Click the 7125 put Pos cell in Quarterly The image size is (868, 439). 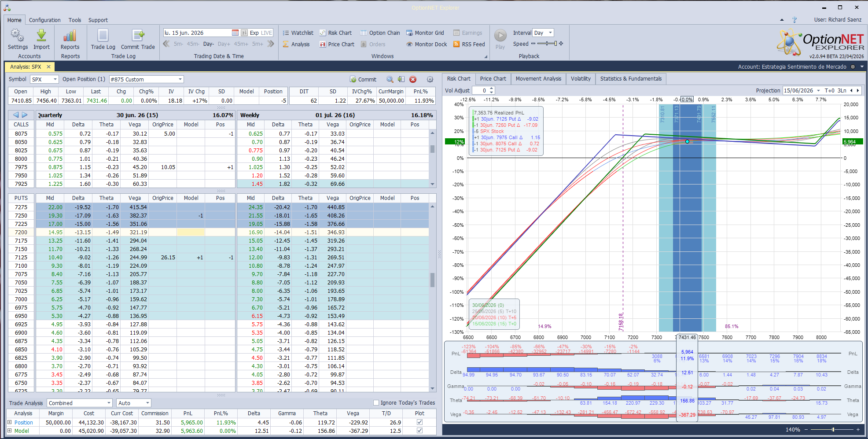220,257
